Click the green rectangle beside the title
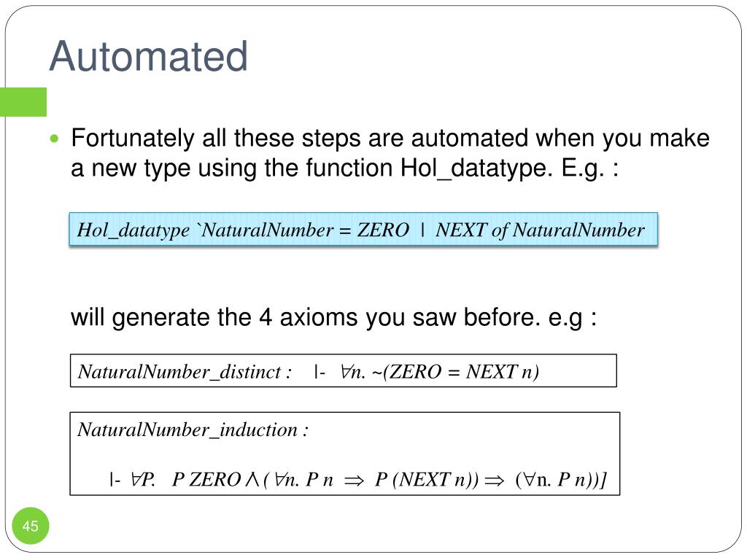This screenshot has height=560, width=747. tap(23, 102)
